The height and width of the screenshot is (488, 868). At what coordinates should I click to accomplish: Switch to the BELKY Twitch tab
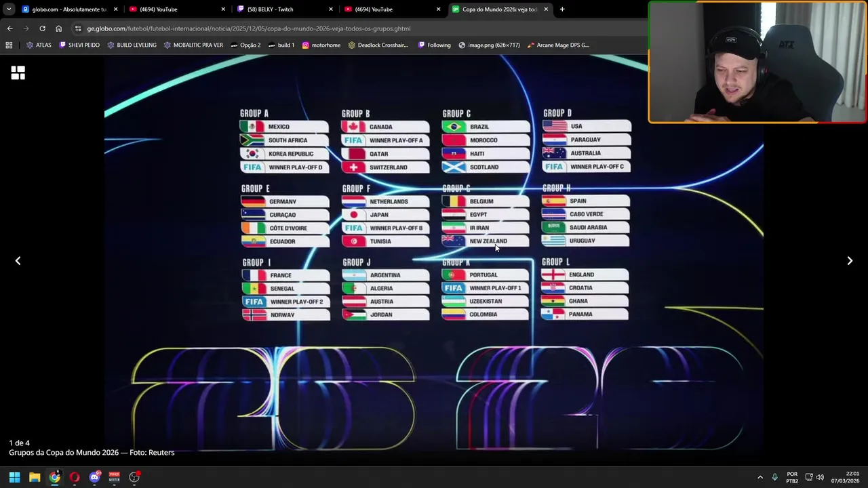pos(285,9)
